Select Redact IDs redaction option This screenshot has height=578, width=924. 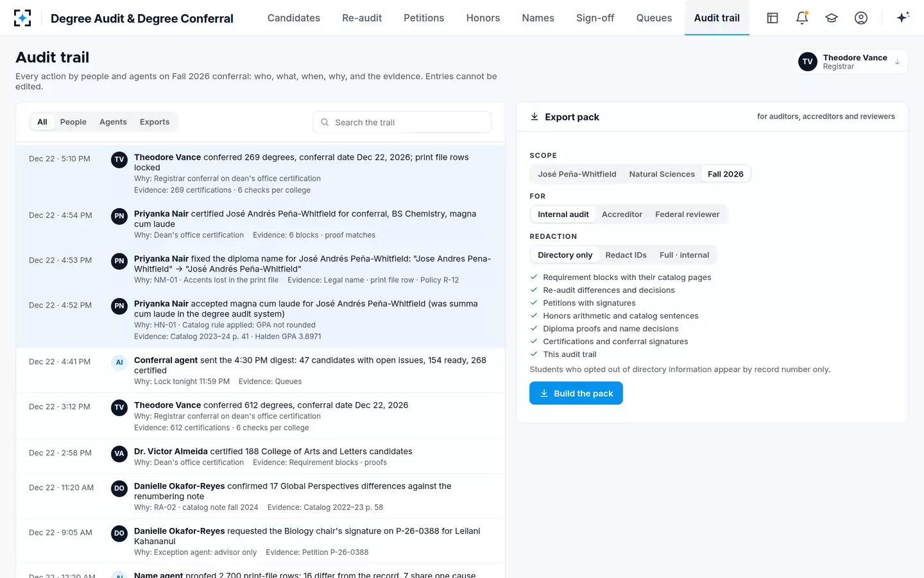[626, 255]
